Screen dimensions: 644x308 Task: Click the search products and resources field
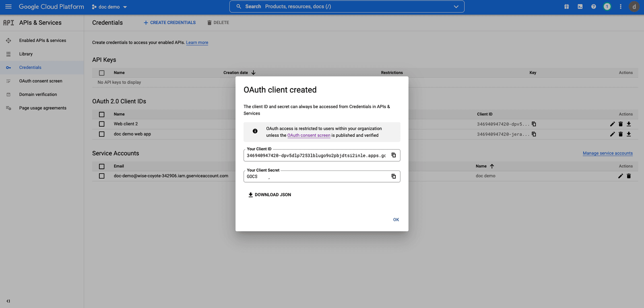pyautogui.click(x=347, y=6)
